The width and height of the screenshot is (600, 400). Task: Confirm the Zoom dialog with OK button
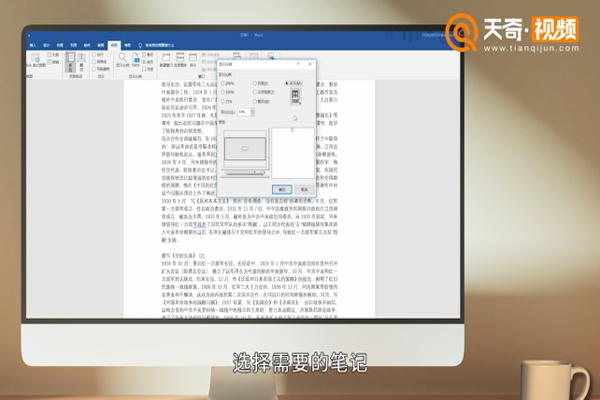click(282, 189)
